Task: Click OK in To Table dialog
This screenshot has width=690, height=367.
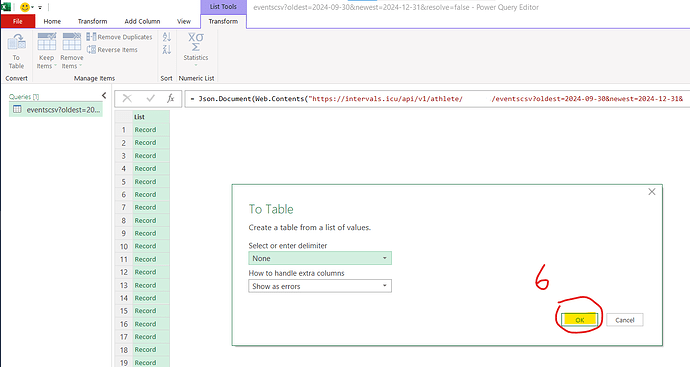Action: (580, 320)
